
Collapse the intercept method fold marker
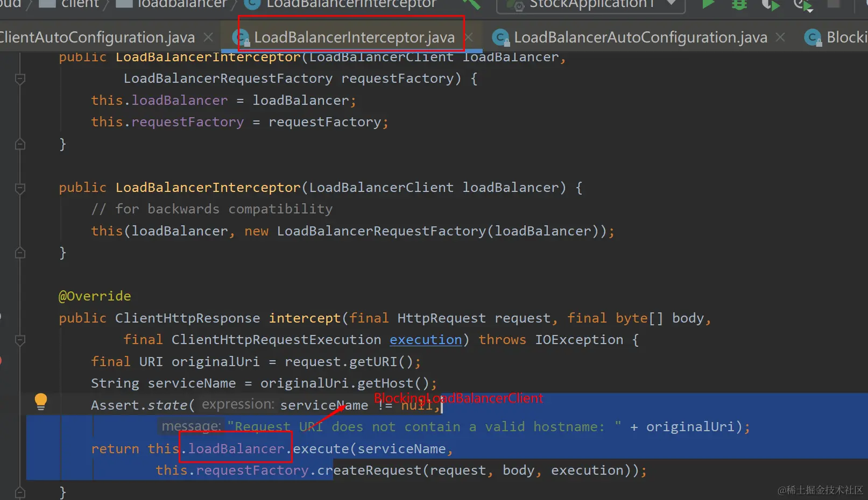pyautogui.click(x=20, y=340)
